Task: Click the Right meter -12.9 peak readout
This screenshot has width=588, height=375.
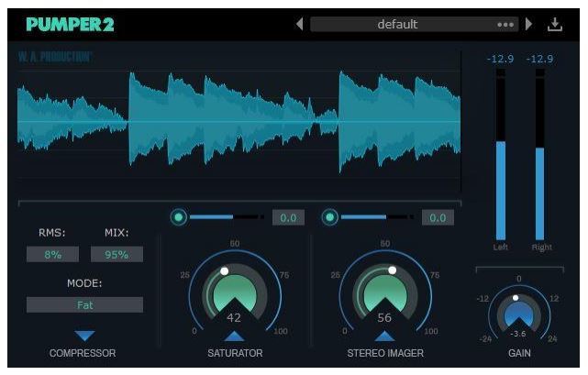Action: [539, 59]
